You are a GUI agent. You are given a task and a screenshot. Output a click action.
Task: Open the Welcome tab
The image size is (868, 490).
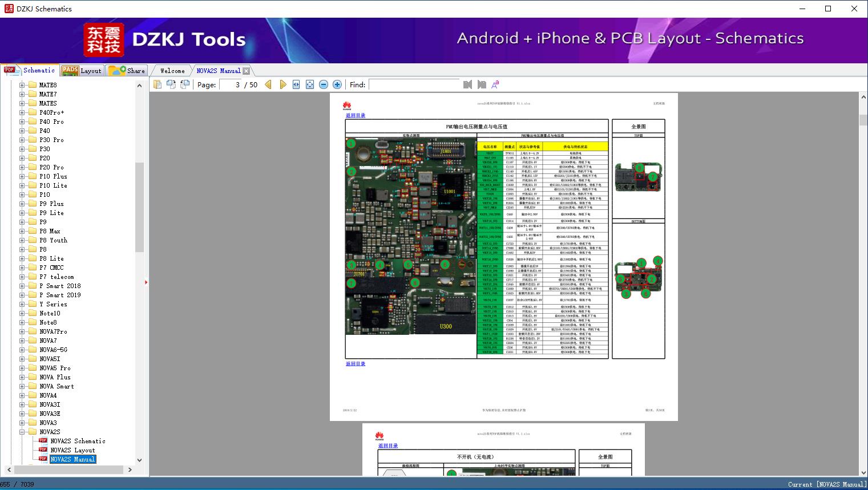pyautogui.click(x=172, y=71)
